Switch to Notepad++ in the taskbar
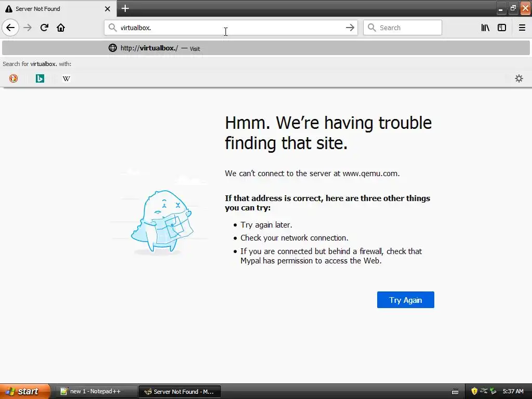The width and height of the screenshot is (532, 399). pos(96,392)
